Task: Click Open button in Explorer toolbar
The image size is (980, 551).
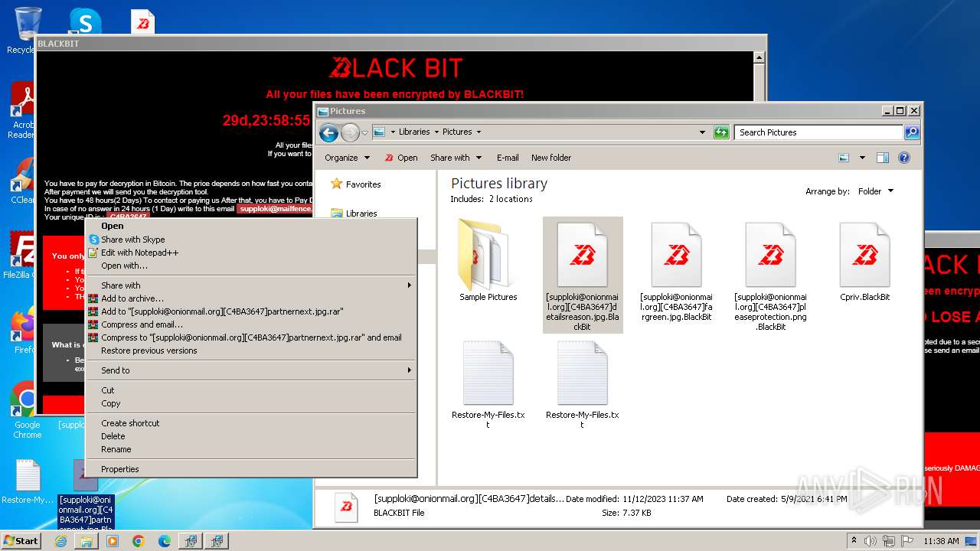Action: tap(400, 158)
